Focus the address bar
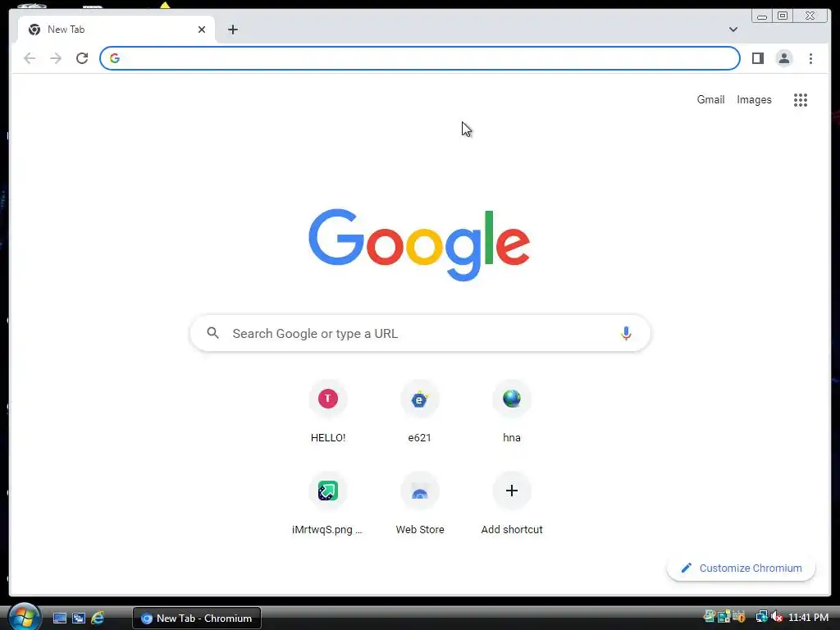Screen dimensions: 840x630 419,58
